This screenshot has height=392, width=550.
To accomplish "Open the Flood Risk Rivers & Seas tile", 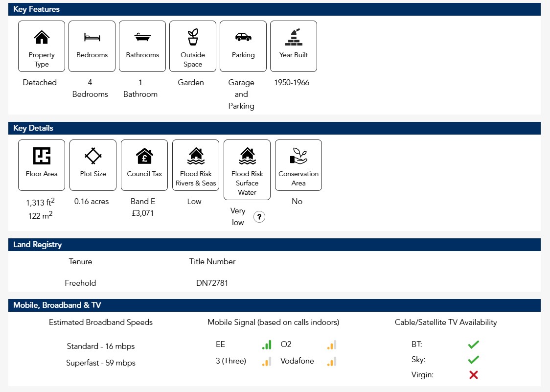I will coord(196,165).
